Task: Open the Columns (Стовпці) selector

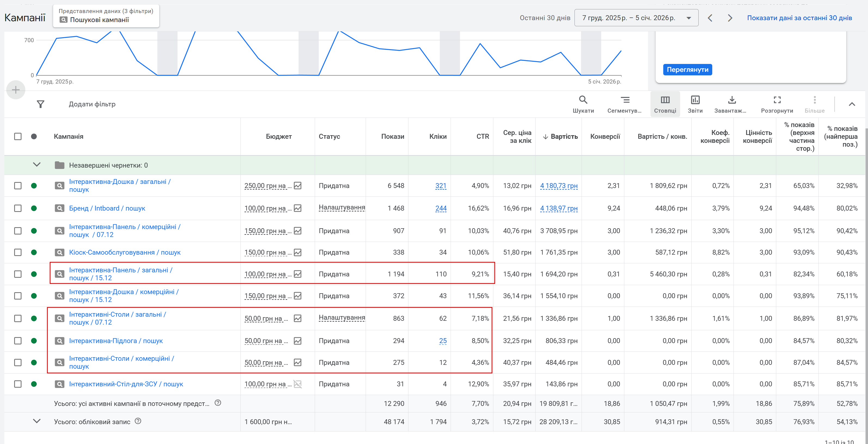Action: [665, 100]
